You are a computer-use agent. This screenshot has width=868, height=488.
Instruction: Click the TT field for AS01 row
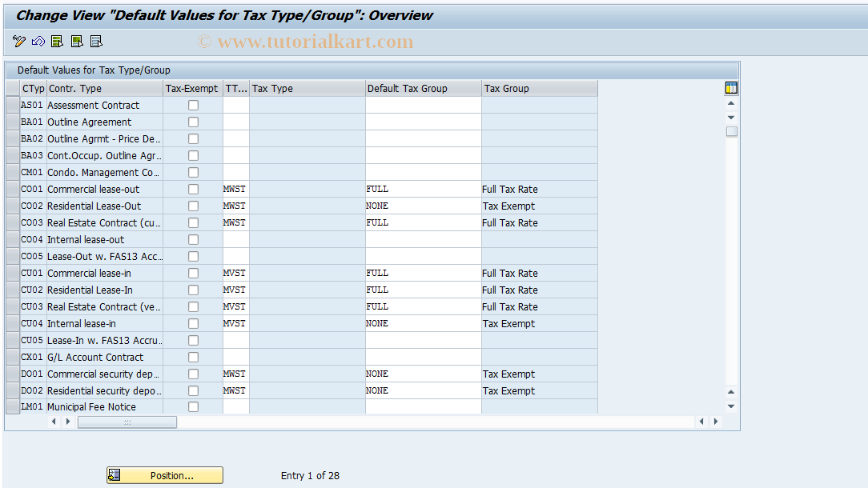pos(236,105)
